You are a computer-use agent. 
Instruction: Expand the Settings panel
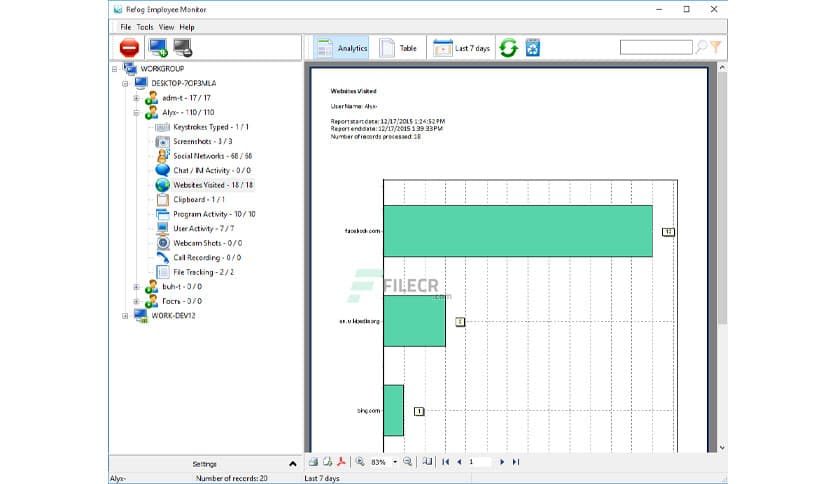293,464
